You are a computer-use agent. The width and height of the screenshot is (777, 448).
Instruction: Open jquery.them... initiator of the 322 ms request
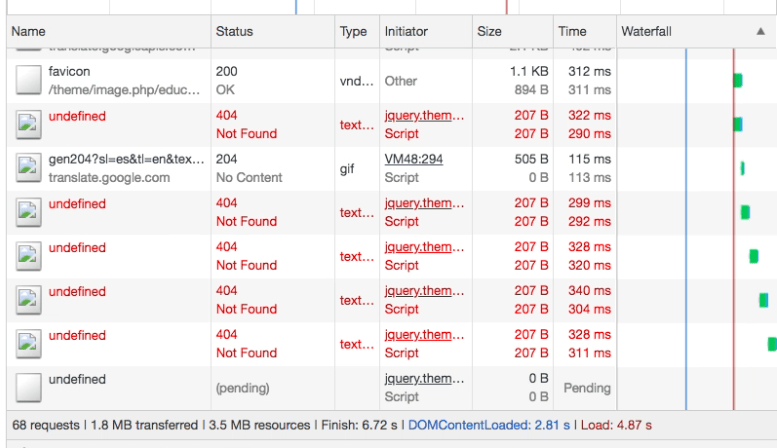[x=424, y=116]
